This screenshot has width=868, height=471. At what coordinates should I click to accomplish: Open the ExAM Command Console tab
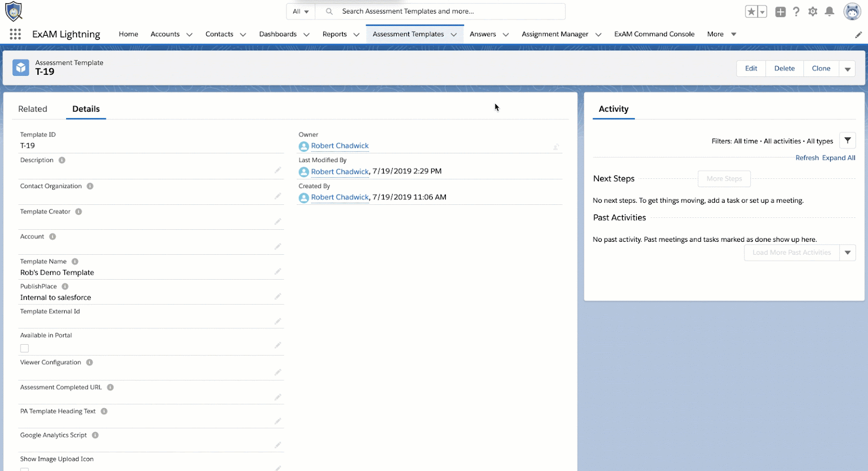click(654, 34)
